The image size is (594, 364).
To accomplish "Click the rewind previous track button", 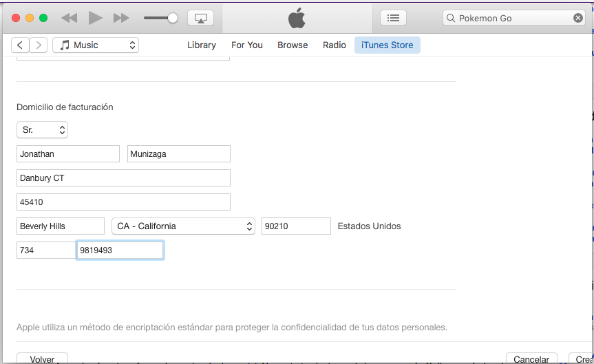I will pos(69,19).
